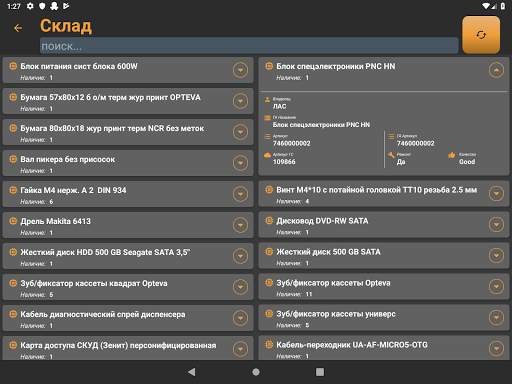Viewport: 512px width, 384px height.
Task: Click item icon beside Винт М4*10
Action: coord(269,190)
